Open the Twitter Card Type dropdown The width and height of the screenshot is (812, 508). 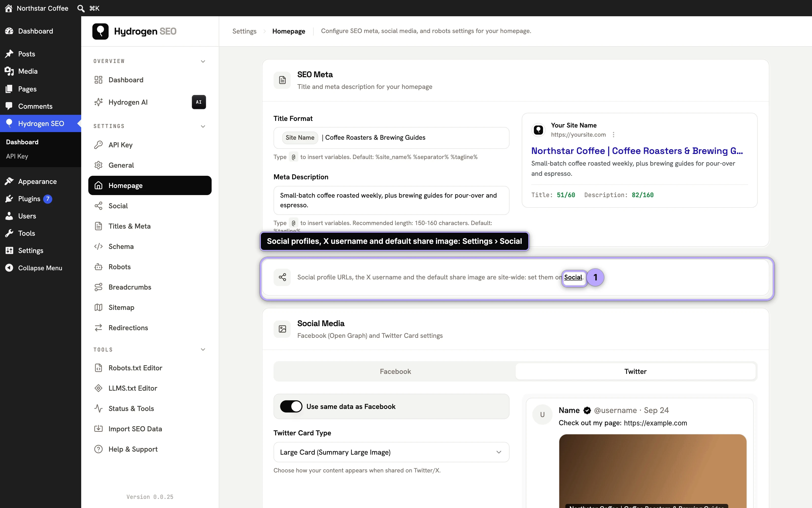(391, 452)
